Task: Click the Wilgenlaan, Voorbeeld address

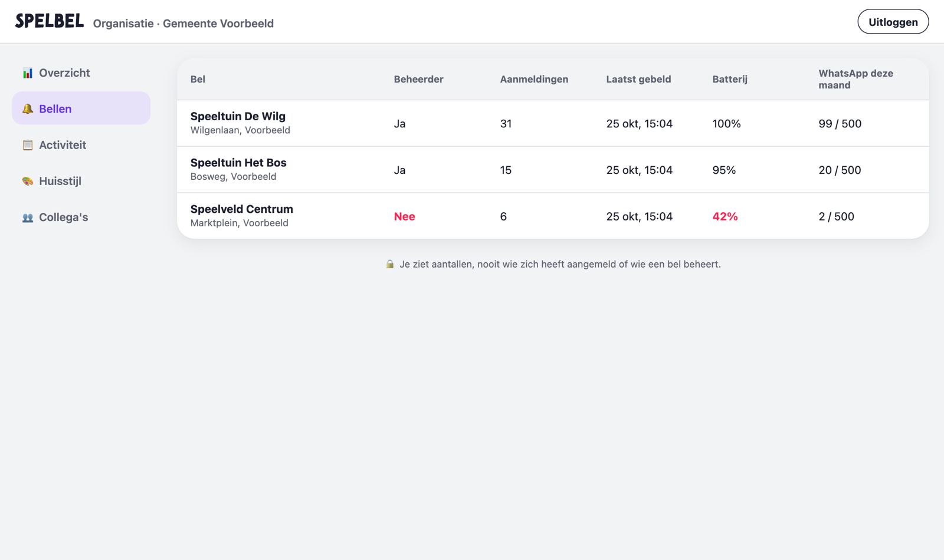Action: 240,130
